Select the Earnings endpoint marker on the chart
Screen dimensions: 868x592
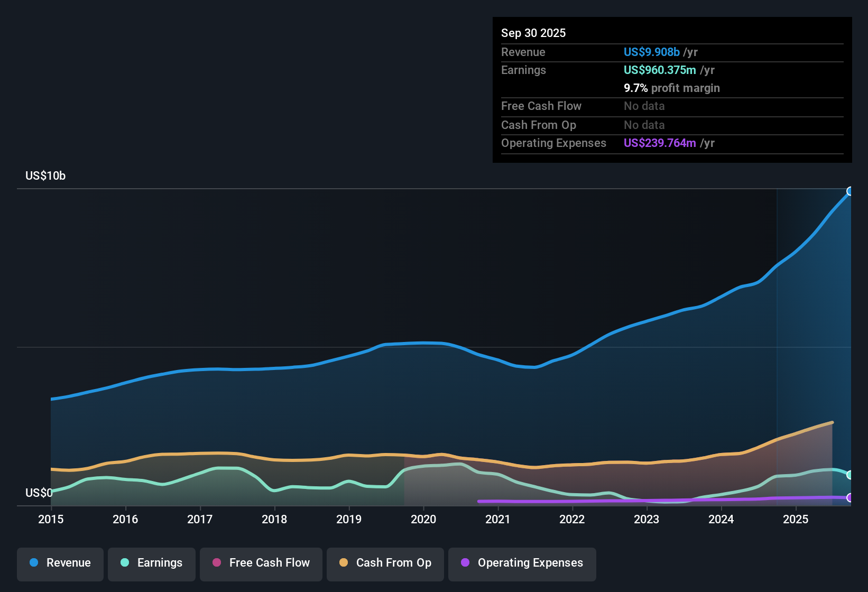coord(851,475)
